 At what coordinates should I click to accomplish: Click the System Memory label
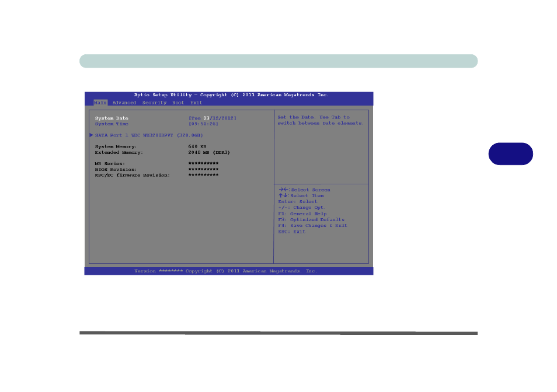click(x=116, y=146)
